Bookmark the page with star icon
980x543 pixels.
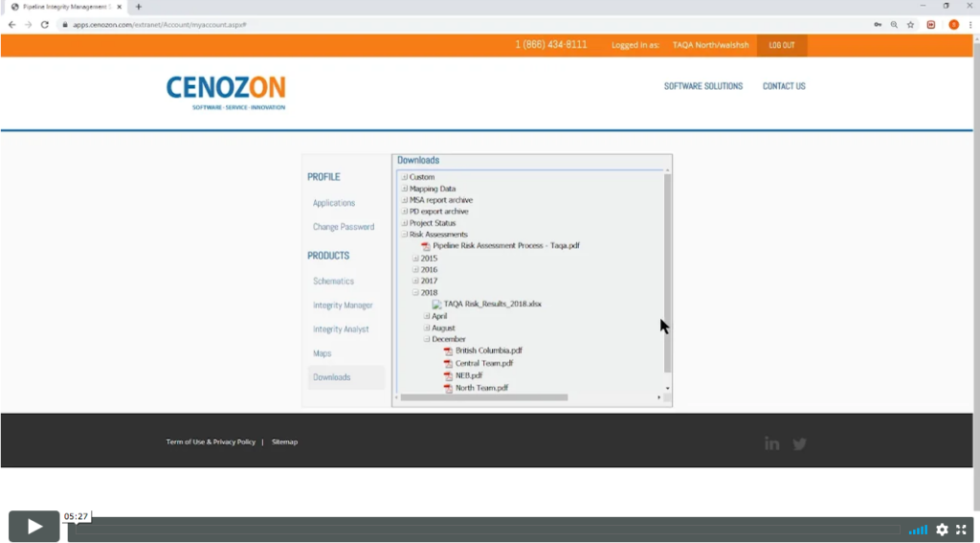(x=911, y=24)
